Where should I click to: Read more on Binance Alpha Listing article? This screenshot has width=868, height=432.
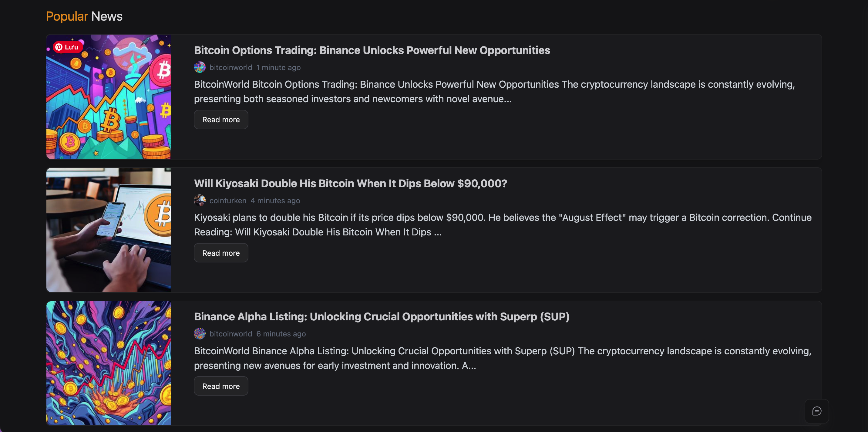pos(221,386)
